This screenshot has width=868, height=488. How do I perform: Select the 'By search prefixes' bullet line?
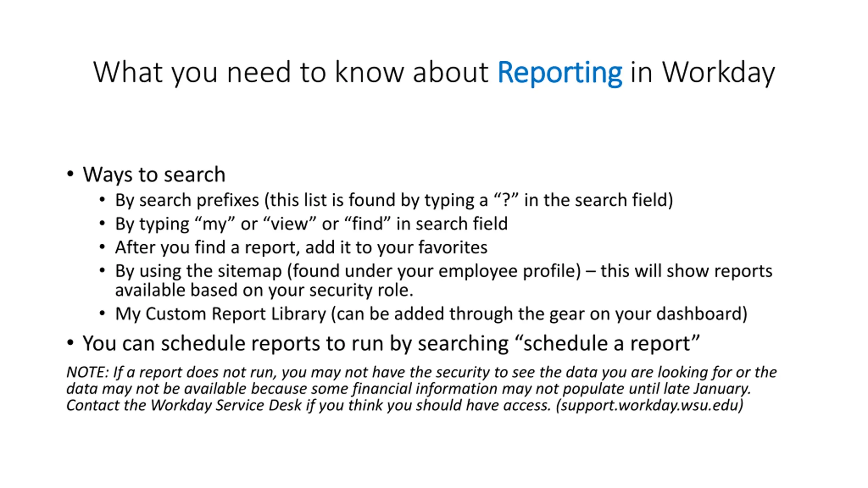click(x=394, y=200)
